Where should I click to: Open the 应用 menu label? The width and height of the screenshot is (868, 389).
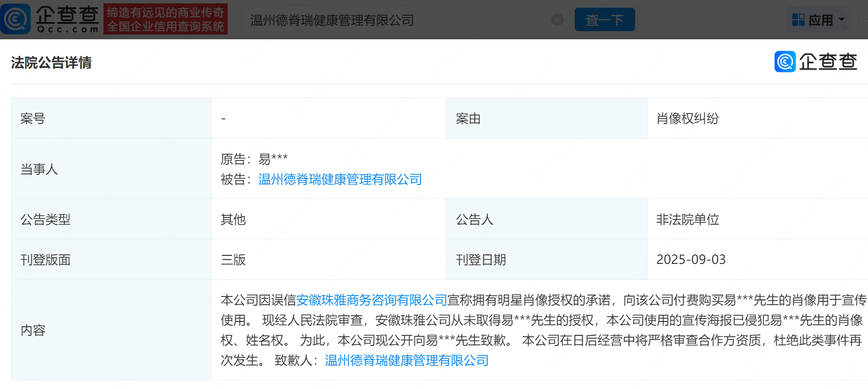[821, 20]
